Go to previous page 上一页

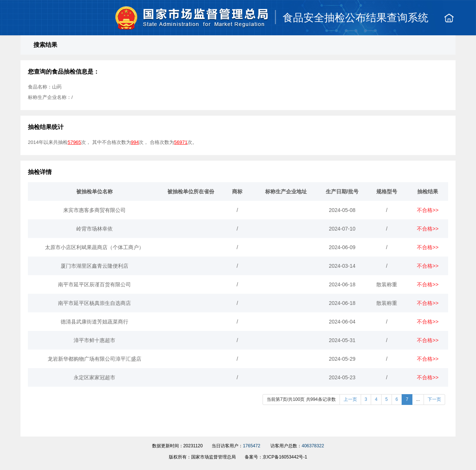coord(350,399)
